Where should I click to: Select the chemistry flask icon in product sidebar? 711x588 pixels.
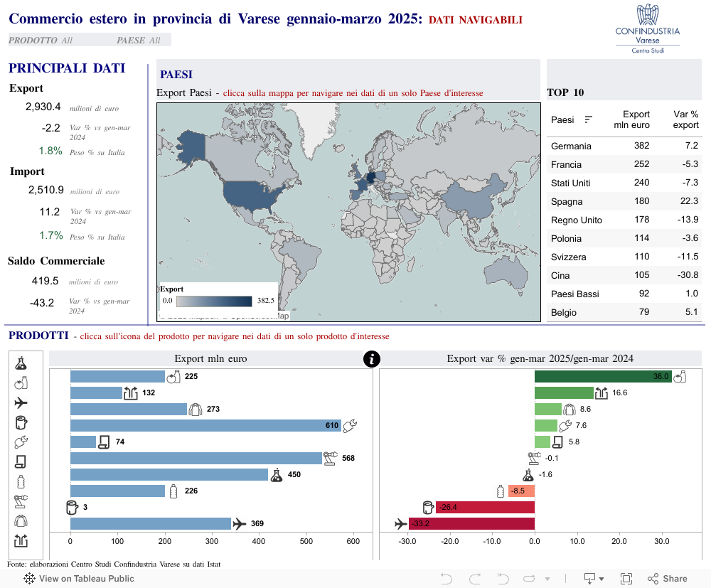tap(21, 363)
